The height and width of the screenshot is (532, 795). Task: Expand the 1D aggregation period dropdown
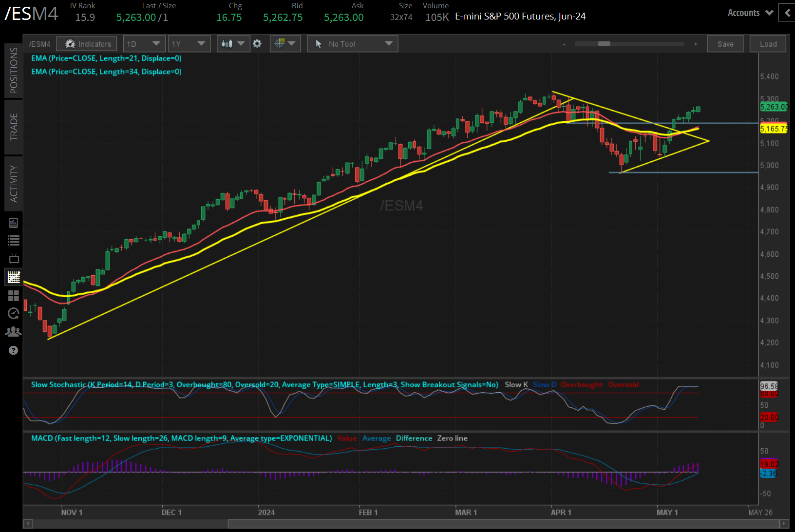tap(144, 44)
